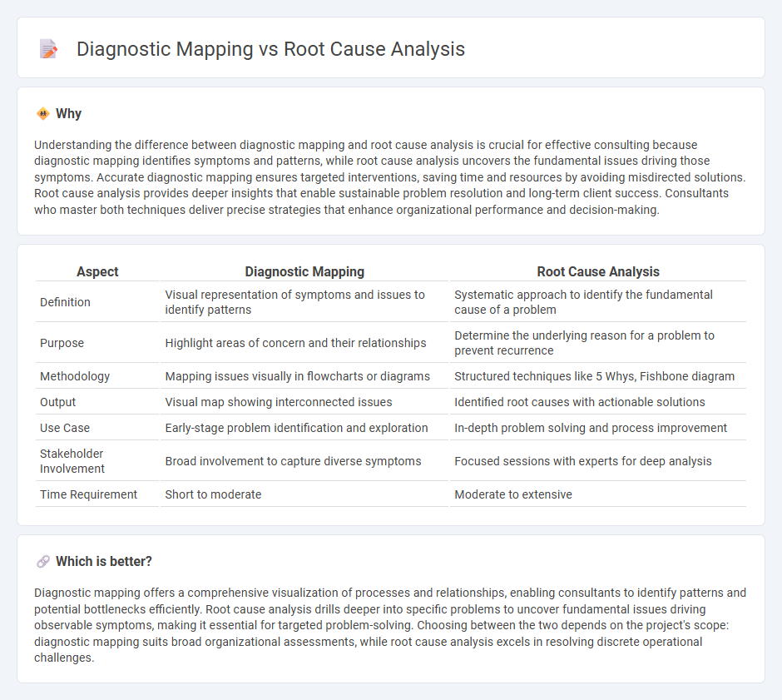Click cell 'Early-stage problem identification and exploration'
782x700 pixels.
pyautogui.click(x=304, y=428)
